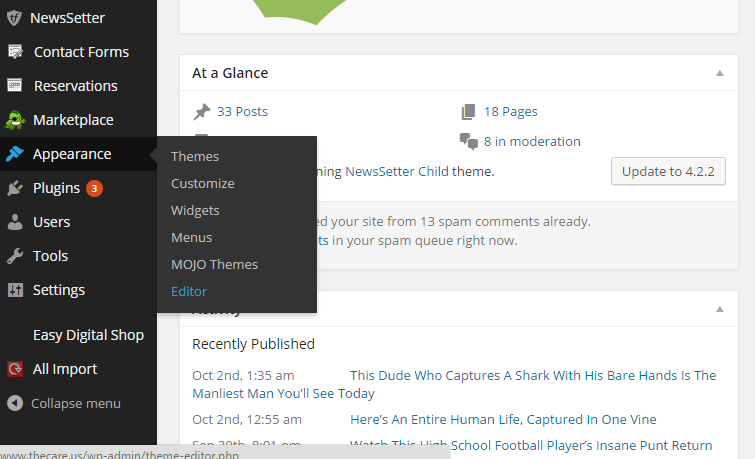Click the Plugins plug icon

15,188
